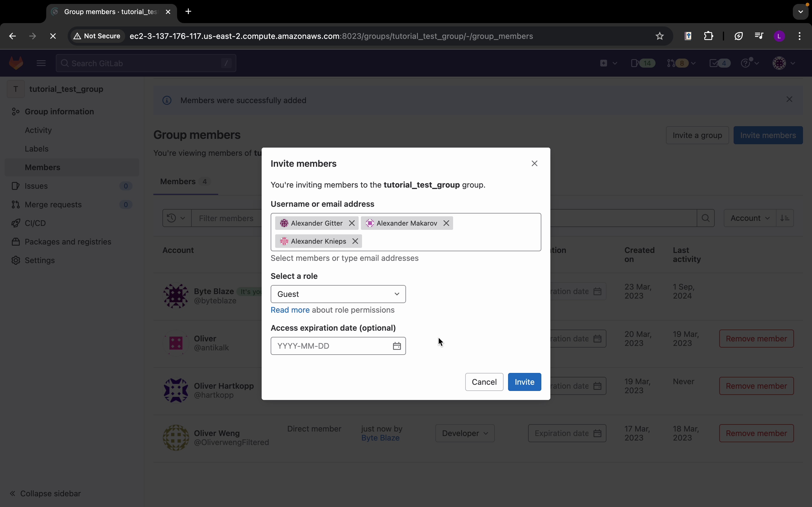Open Issues in the group sidebar
Screen dimensions: 812x507
pos(36,186)
